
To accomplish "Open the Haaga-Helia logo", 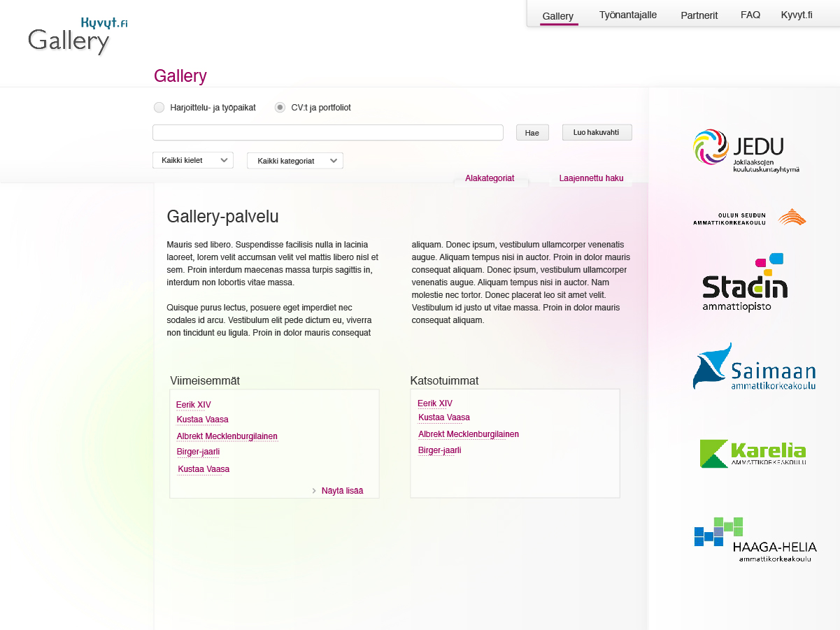I will [x=755, y=540].
